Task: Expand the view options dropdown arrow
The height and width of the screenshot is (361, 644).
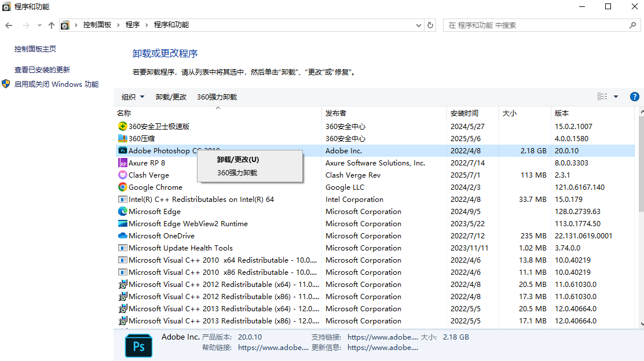Action: pyautogui.click(x=616, y=97)
